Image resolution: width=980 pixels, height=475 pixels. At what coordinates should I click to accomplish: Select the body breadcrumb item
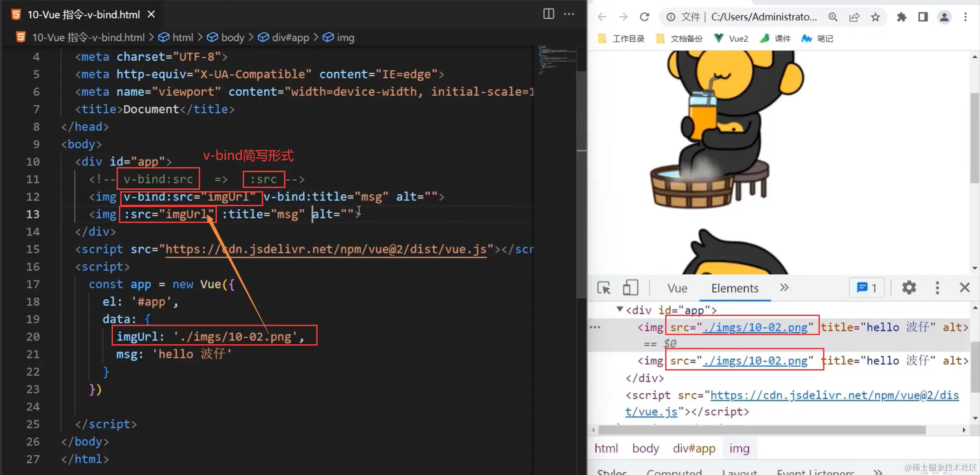225,37
